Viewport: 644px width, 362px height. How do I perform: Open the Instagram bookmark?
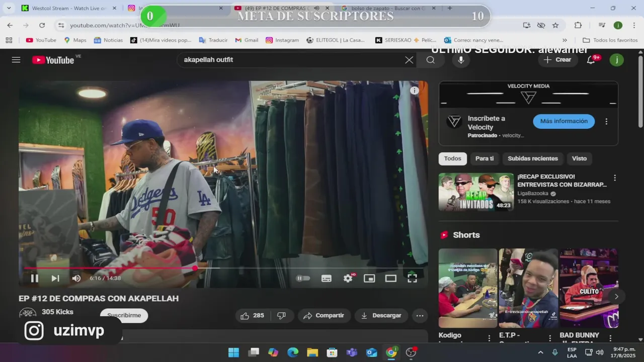[x=282, y=40]
